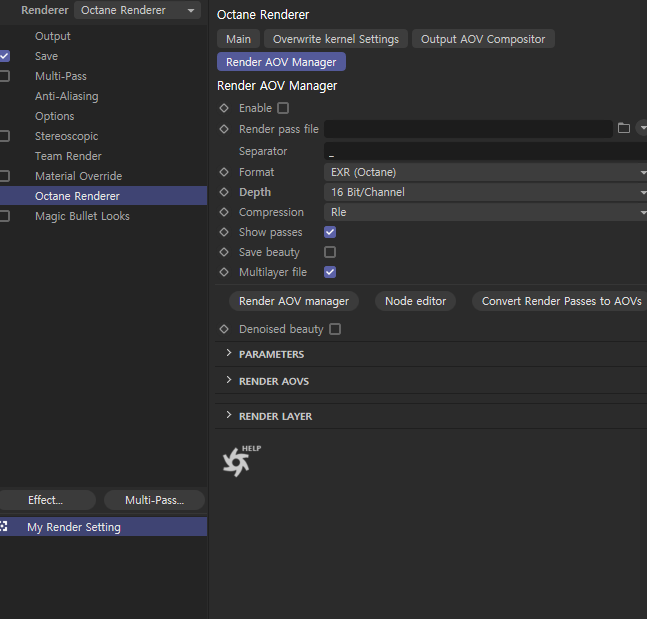Click the Effect... button

tap(47, 500)
